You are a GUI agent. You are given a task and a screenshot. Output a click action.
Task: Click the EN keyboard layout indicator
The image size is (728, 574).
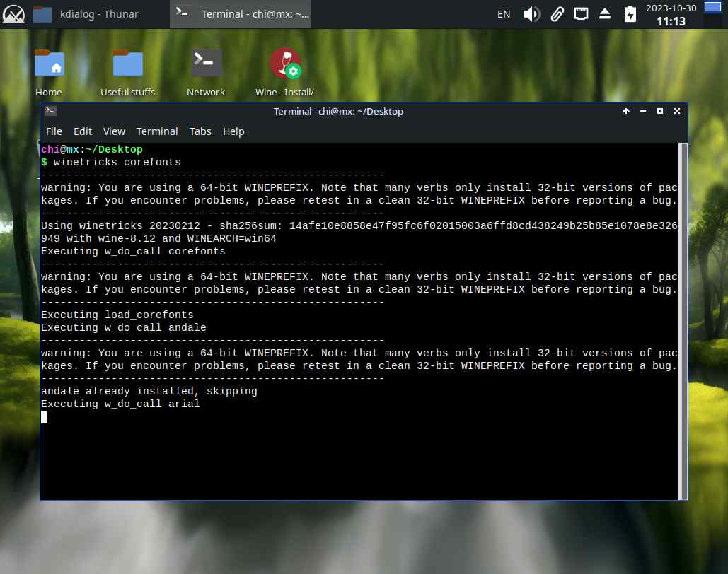pyautogui.click(x=503, y=14)
